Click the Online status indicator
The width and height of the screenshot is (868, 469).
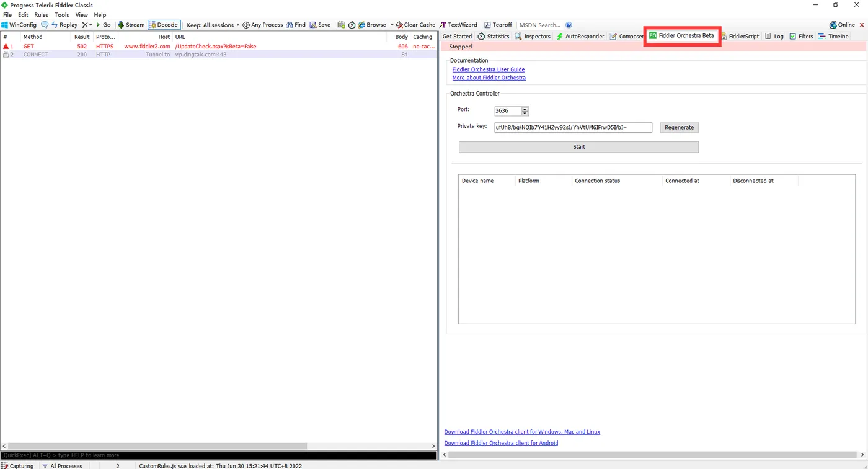pyautogui.click(x=842, y=25)
